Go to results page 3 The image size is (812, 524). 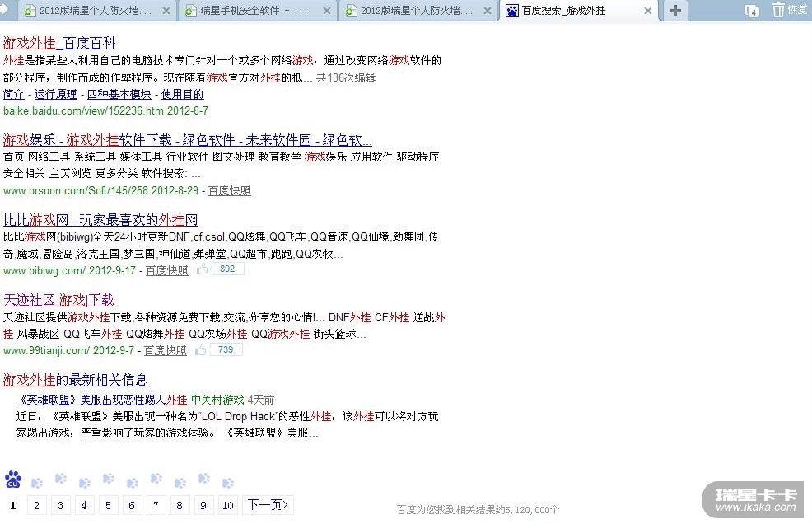click(x=60, y=505)
